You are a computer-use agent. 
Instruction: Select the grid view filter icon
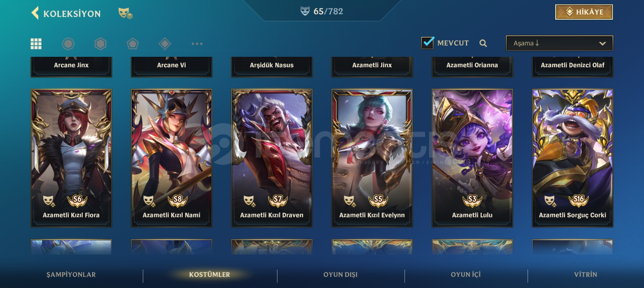36,44
